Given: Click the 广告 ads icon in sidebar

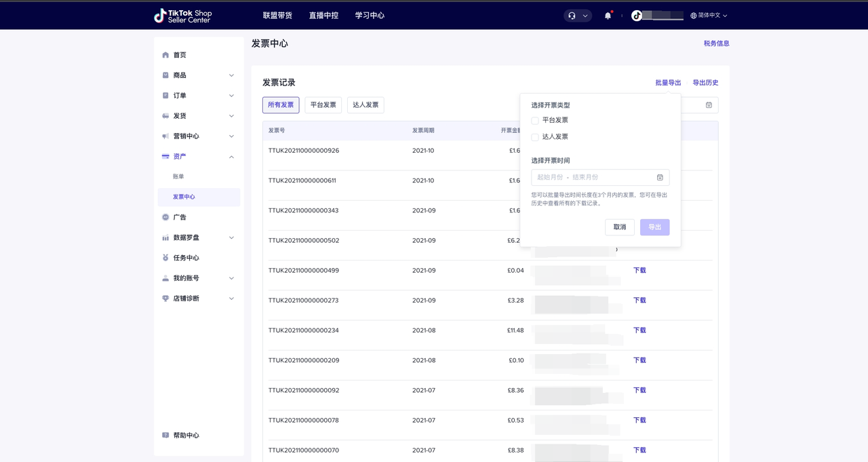Looking at the screenshot, I should click(165, 217).
